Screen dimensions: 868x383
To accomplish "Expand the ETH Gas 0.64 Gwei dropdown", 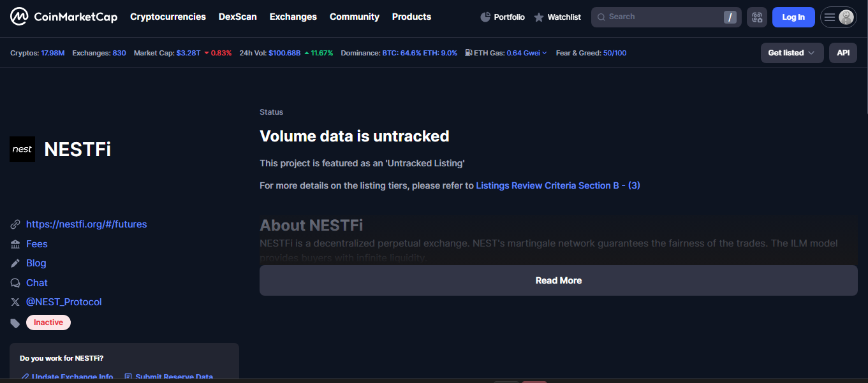I will [527, 53].
